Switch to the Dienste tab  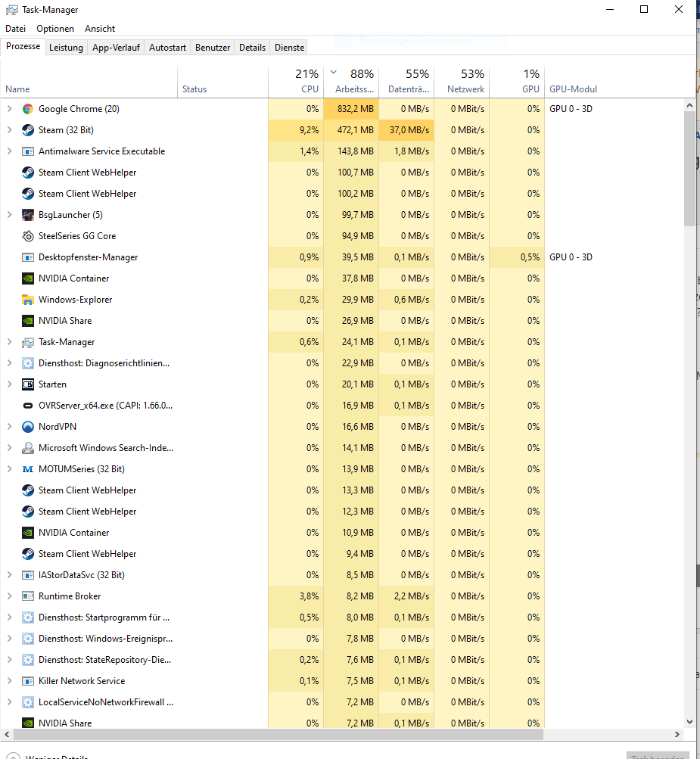point(290,48)
